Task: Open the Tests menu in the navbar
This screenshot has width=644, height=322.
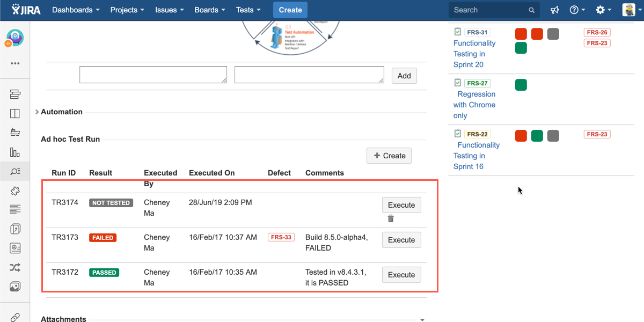Action: (x=248, y=10)
